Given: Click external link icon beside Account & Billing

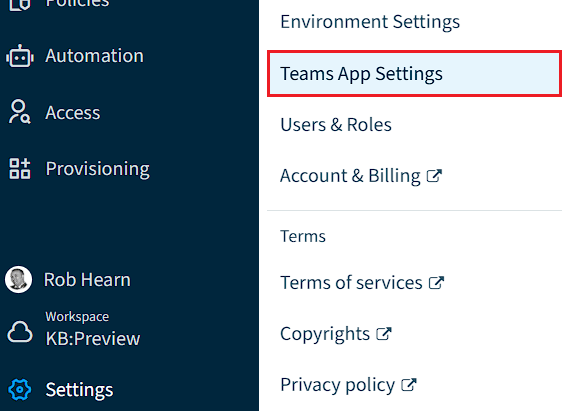Looking at the screenshot, I should point(434,176).
